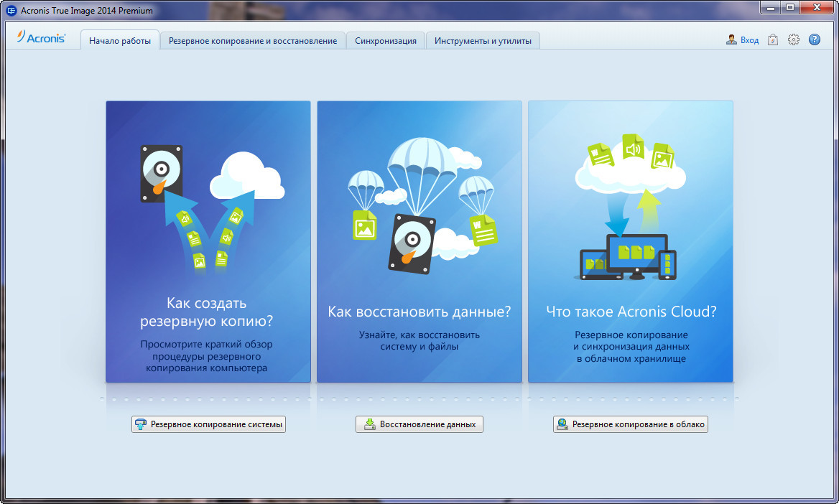Switch to the Начало работы tab
839x504 pixels.
point(120,41)
